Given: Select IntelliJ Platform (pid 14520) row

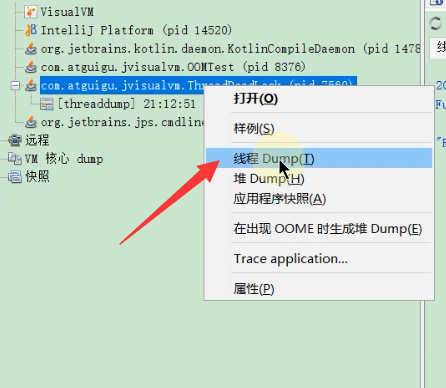Looking at the screenshot, I should tap(136, 30).
